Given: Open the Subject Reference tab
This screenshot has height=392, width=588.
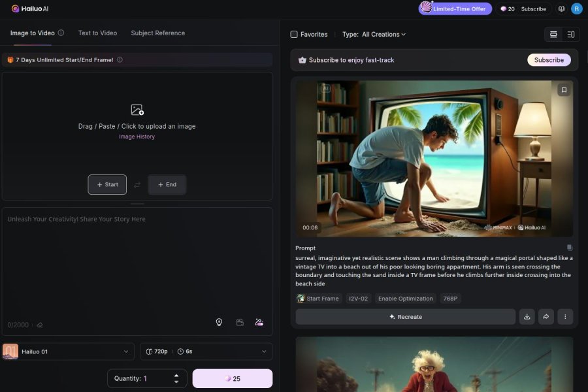Looking at the screenshot, I should pos(157,33).
